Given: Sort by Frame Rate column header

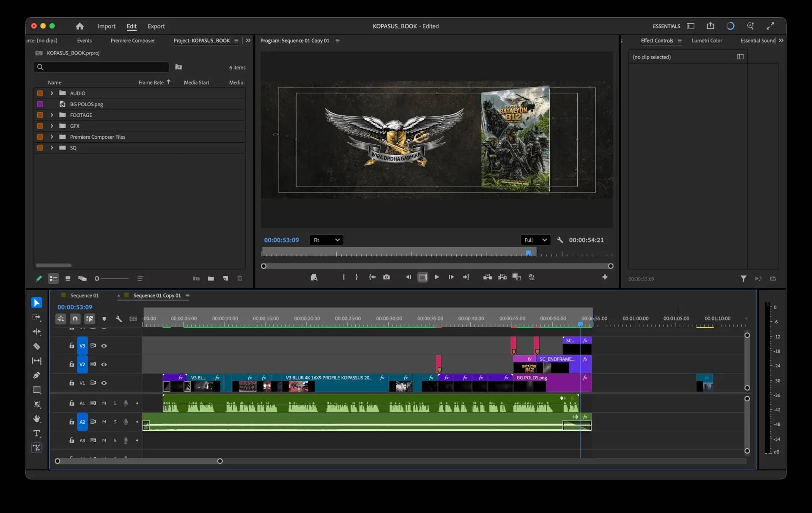Looking at the screenshot, I should pyautogui.click(x=151, y=83).
